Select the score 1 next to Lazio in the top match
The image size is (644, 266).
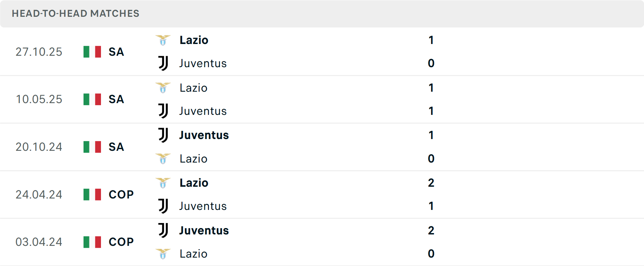(x=431, y=40)
